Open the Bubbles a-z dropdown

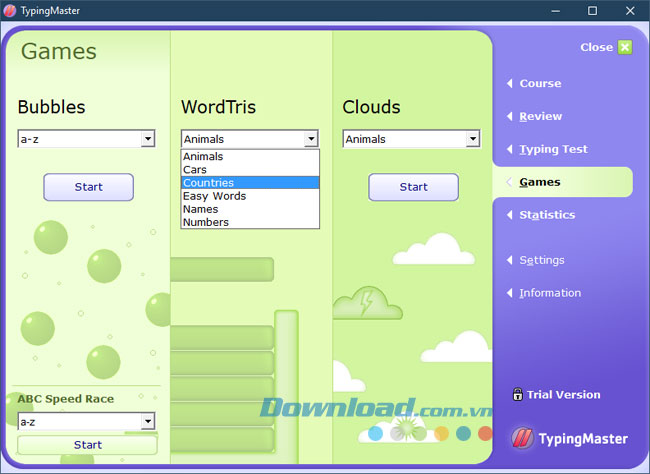[148, 139]
